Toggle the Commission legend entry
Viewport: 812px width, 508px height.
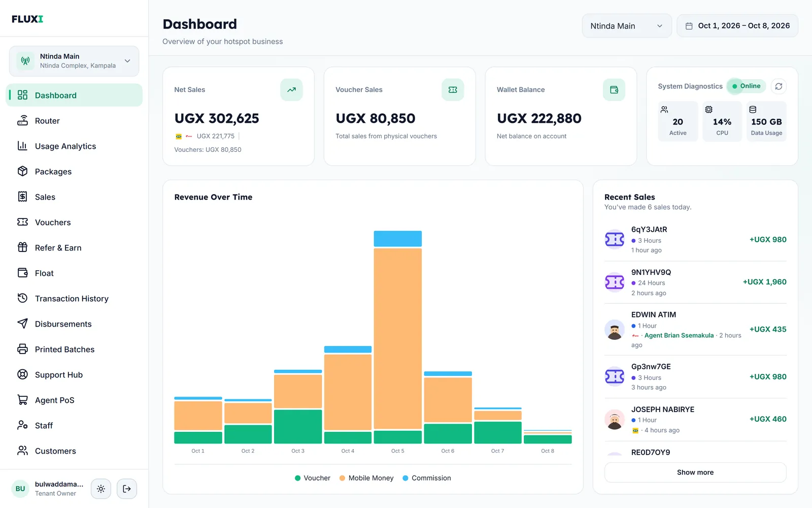click(426, 478)
